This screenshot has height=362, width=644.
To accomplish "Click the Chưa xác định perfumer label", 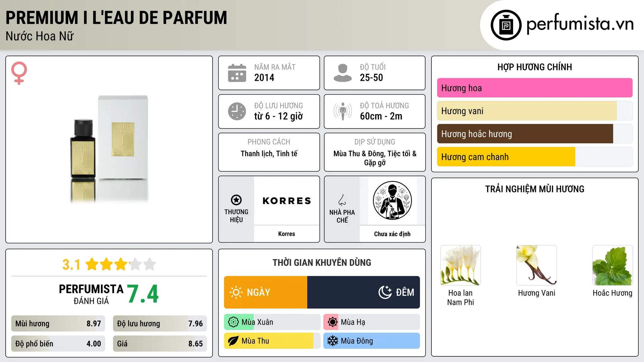I will [392, 234].
